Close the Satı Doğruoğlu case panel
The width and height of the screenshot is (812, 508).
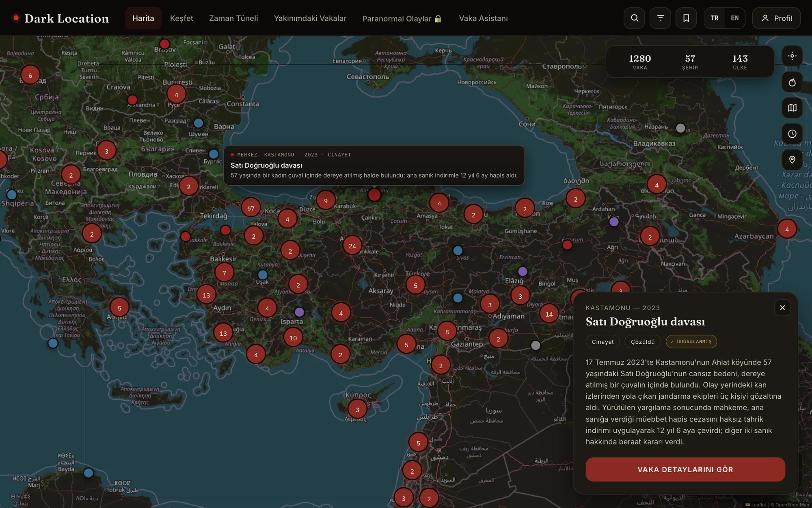click(x=782, y=308)
